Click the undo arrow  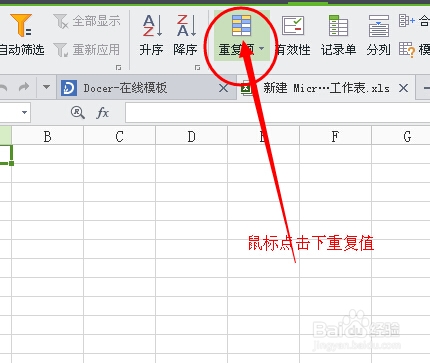coord(3,87)
